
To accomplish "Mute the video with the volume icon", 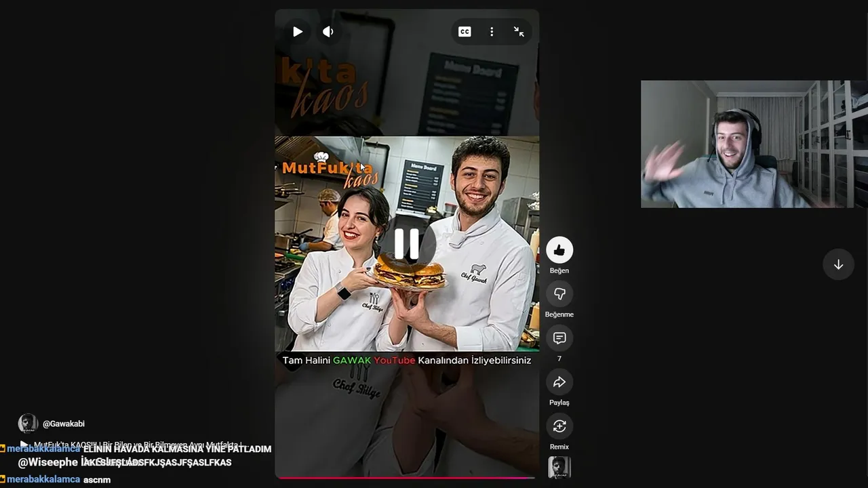I will point(328,32).
